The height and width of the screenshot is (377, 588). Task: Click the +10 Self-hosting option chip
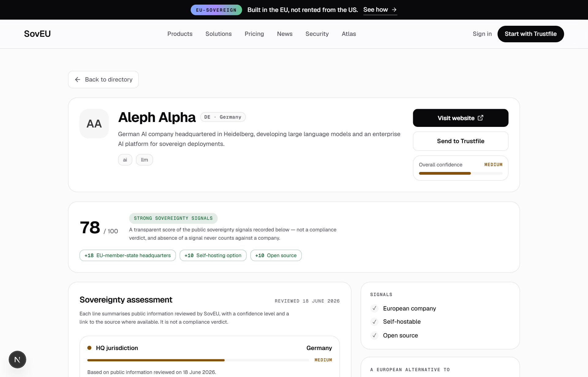213,255
